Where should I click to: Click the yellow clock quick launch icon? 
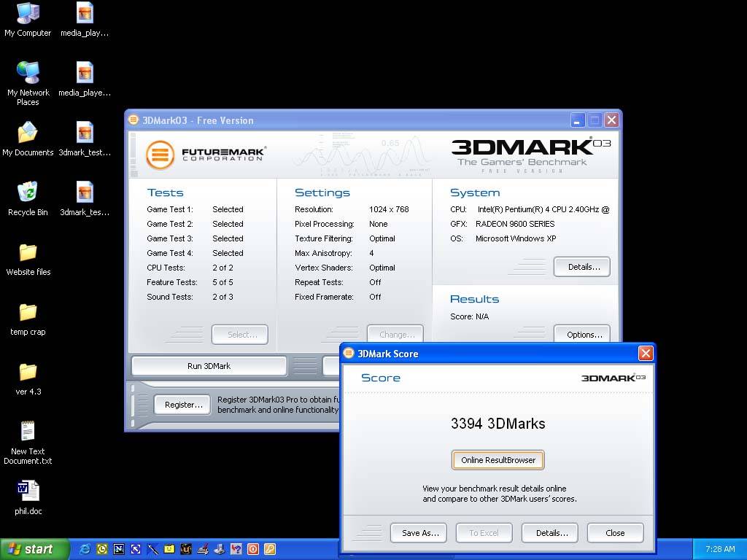click(x=102, y=549)
